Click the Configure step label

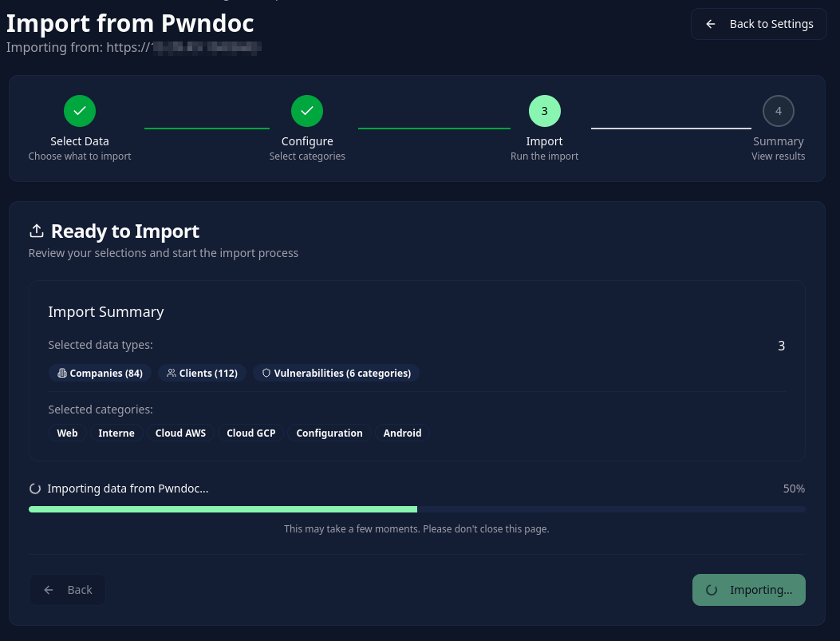307,141
